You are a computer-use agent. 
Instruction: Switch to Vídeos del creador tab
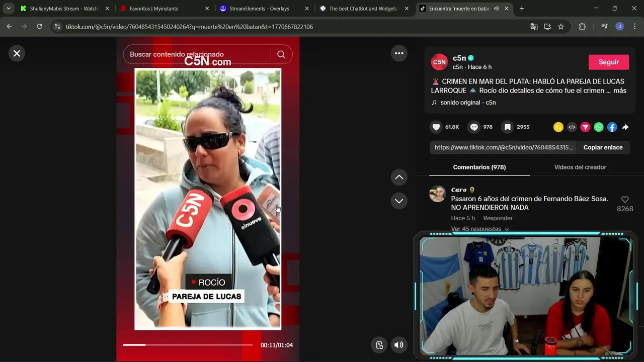pyautogui.click(x=580, y=167)
